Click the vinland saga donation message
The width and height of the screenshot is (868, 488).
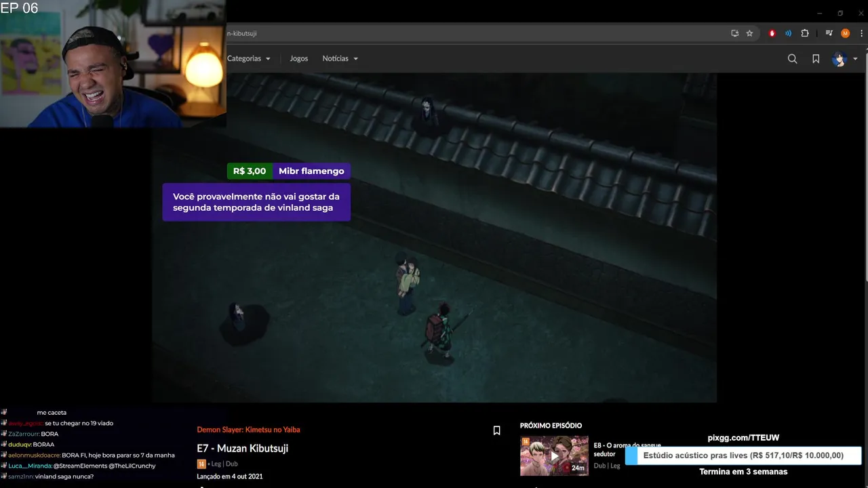pyautogui.click(x=256, y=202)
